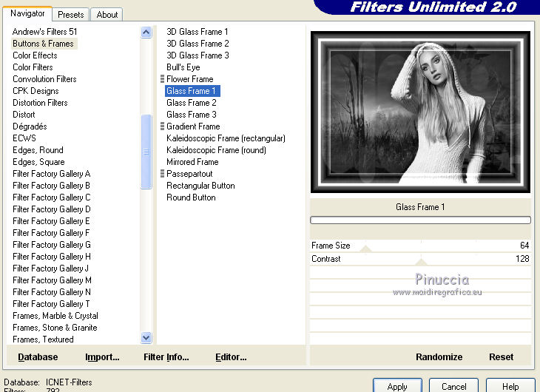Choose Glass Frame 3 filter
The image size is (540, 392).
192,115
